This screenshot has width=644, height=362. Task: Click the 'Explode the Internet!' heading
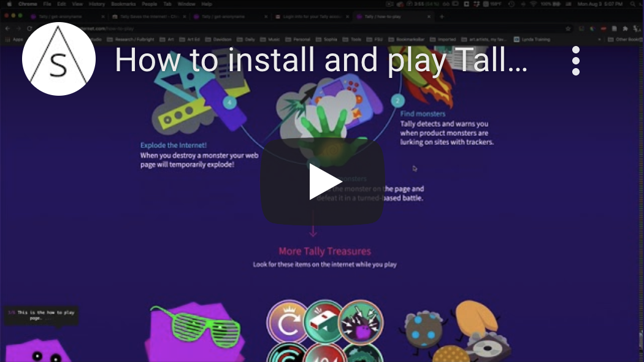click(174, 145)
